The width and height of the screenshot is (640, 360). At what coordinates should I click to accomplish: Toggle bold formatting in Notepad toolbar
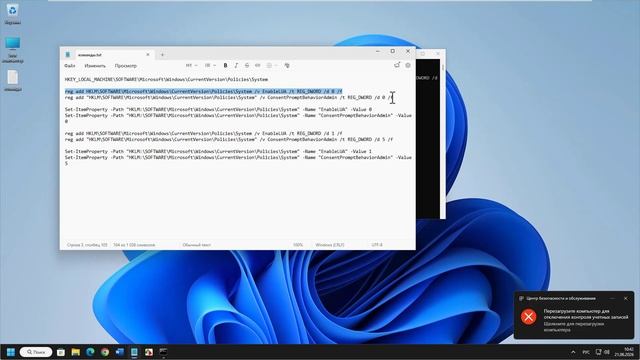[225, 65]
